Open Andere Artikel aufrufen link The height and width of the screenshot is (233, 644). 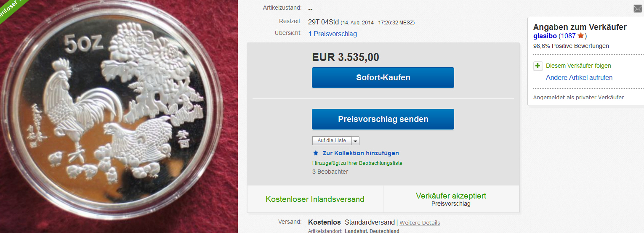coord(579,77)
